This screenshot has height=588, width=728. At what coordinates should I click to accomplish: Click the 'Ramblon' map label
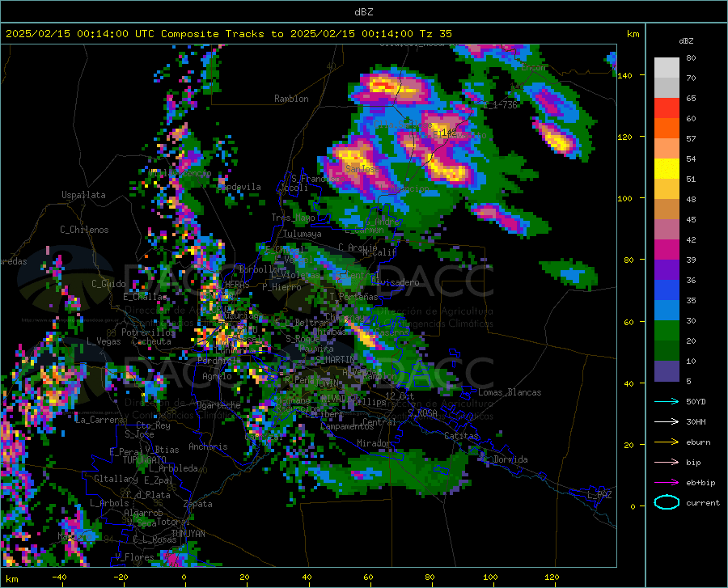coord(291,99)
